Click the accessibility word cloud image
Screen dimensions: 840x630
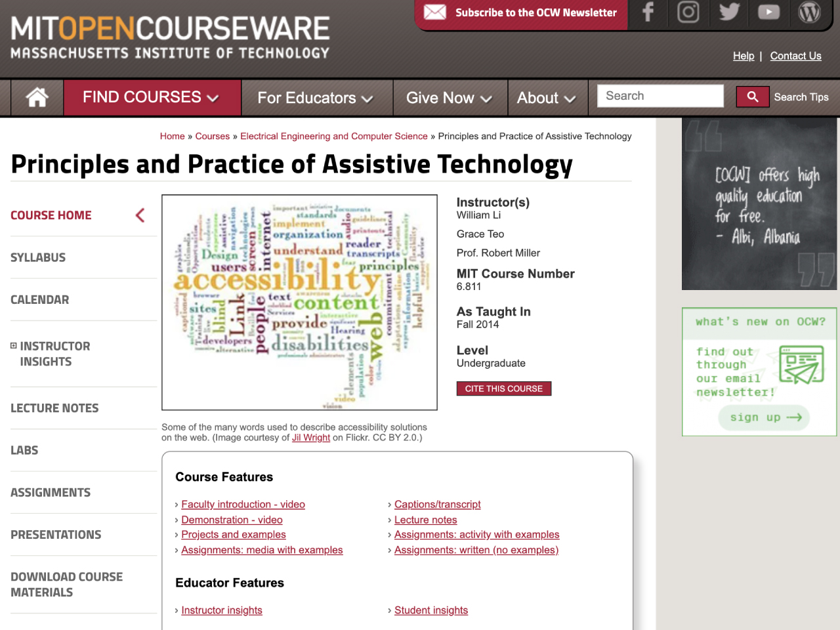pos(299,303)
